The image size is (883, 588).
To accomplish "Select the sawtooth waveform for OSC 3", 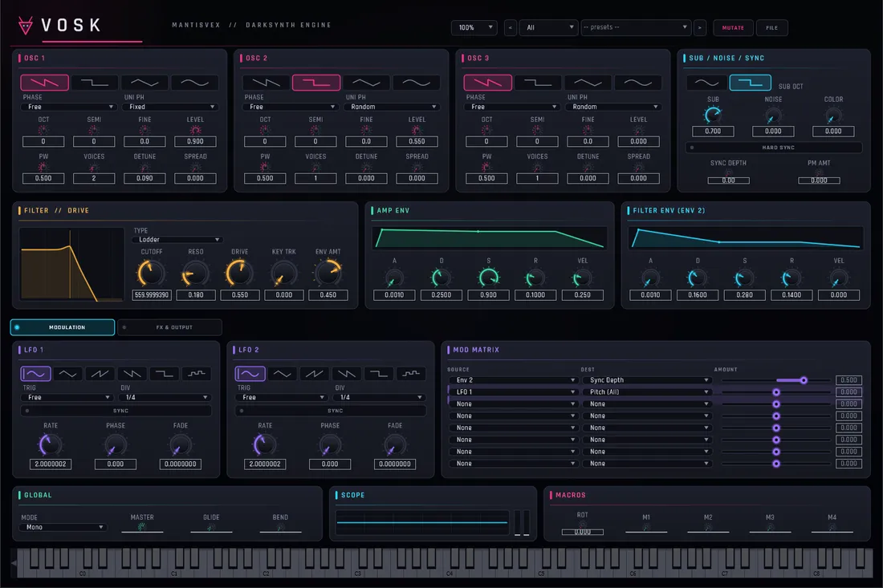I will coord(488,83).
